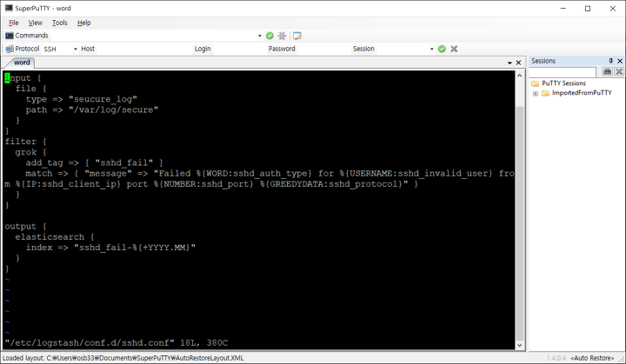
Task: Maximize the SuperPuTTY window
Action: 588,9
